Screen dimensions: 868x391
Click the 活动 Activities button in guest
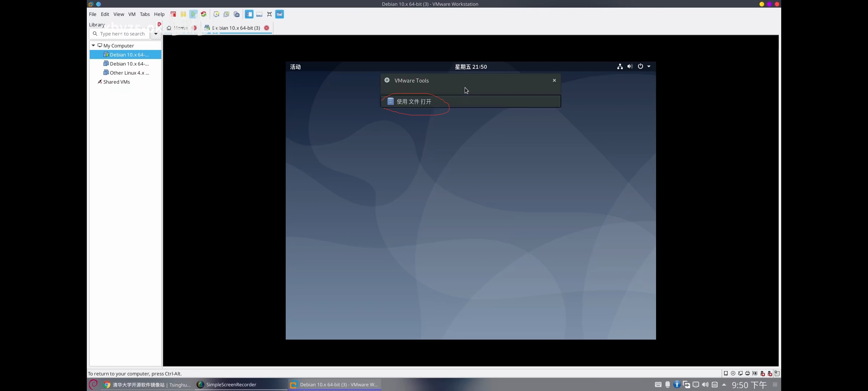pyautogui.click(x=295, y=67)
